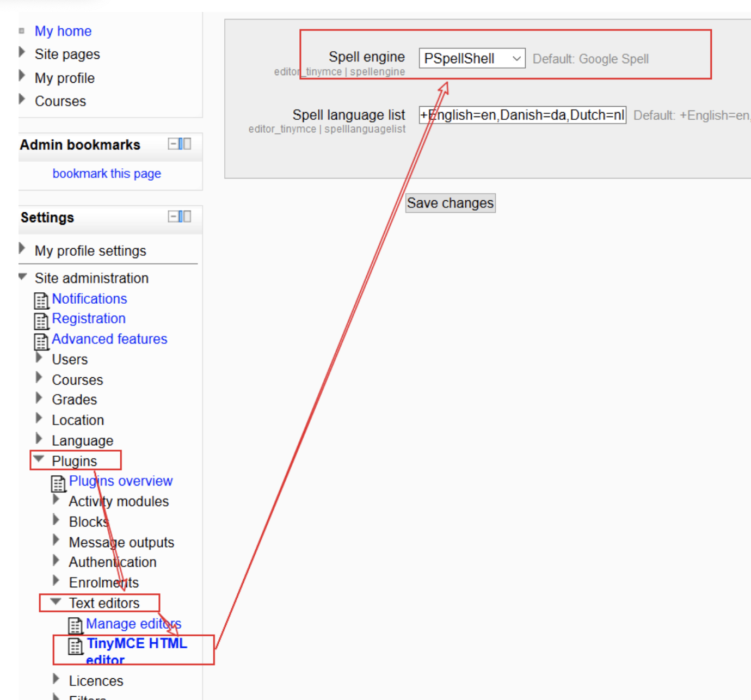Click the Registration page icon
Viewport: 751px width, 700px height.
click(41, 321)
